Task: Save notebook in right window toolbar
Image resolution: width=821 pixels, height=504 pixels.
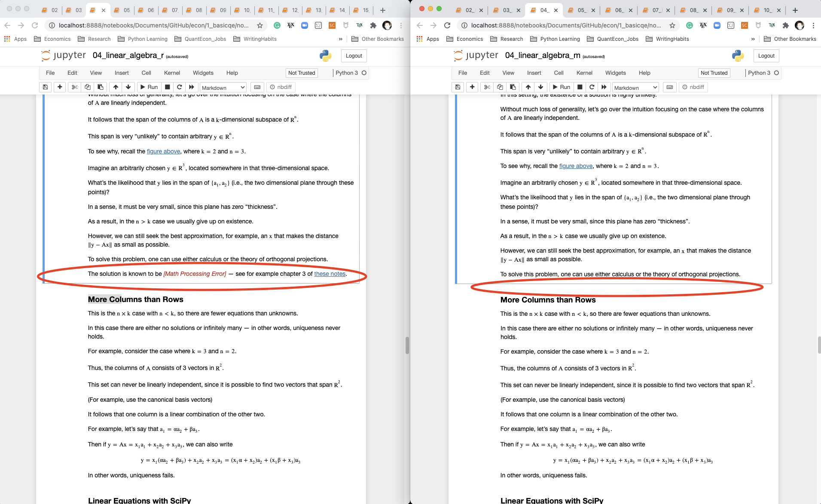Action: 458,87
